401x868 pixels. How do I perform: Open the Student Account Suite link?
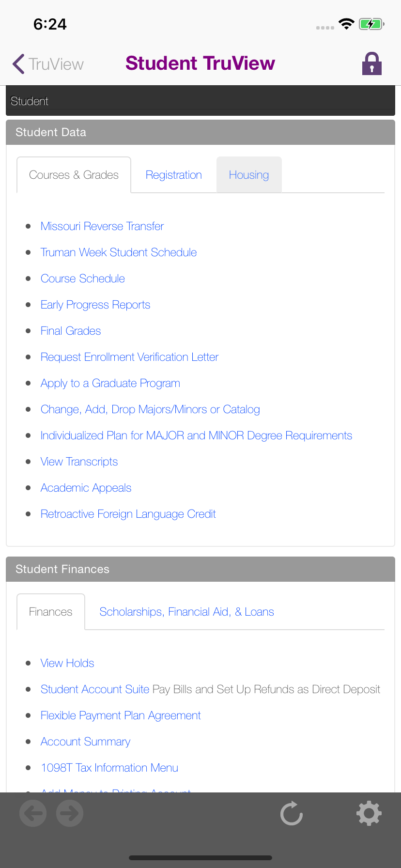95,689
